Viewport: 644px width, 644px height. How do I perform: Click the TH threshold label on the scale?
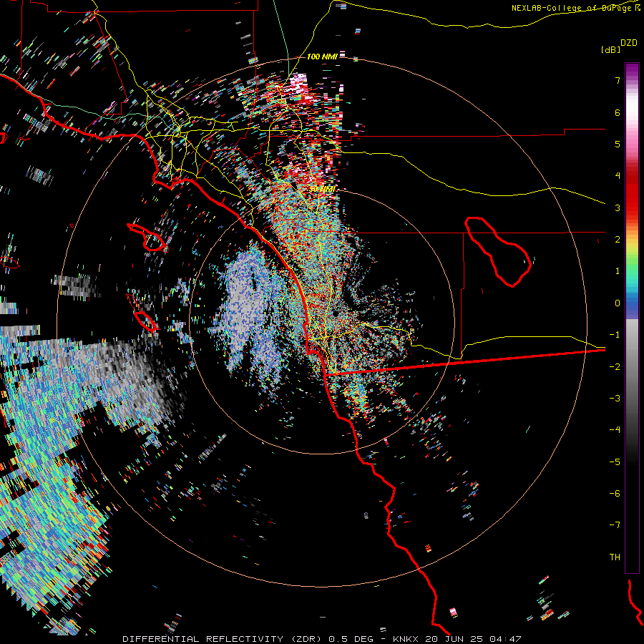tap(615, 557)
